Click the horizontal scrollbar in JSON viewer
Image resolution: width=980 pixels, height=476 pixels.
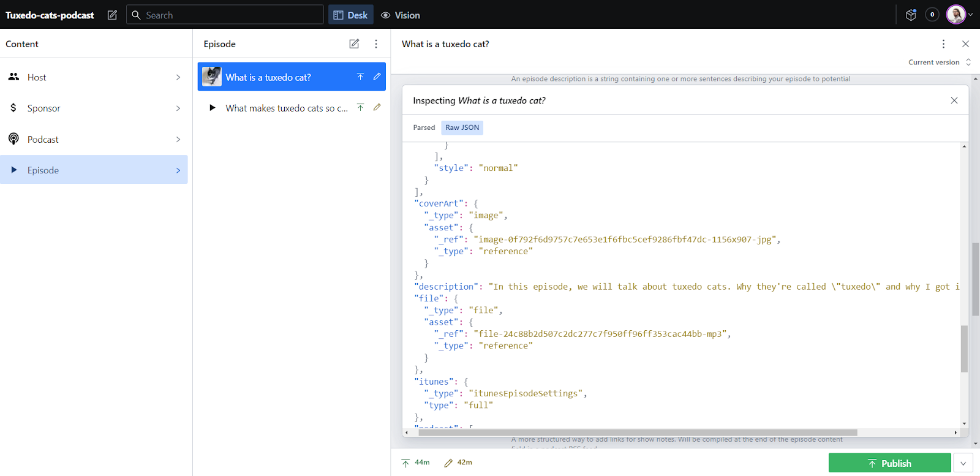coord(638,433)
